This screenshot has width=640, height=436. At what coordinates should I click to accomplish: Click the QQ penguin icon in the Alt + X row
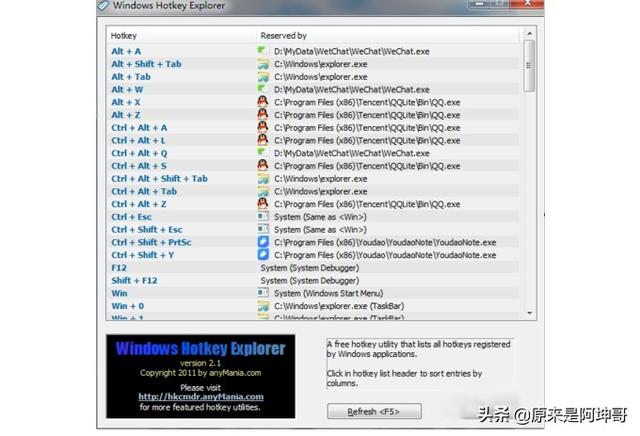coord(263,102)
